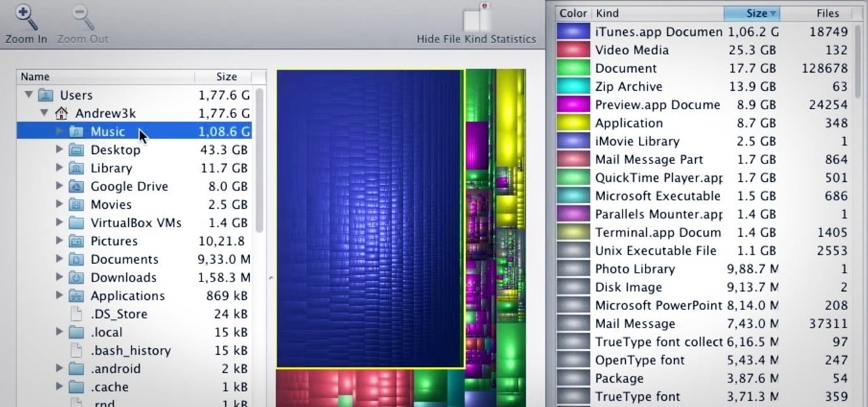Click the Zoom In magnifier icon
This screenshot has width=868, height=407.
(26, 16)
